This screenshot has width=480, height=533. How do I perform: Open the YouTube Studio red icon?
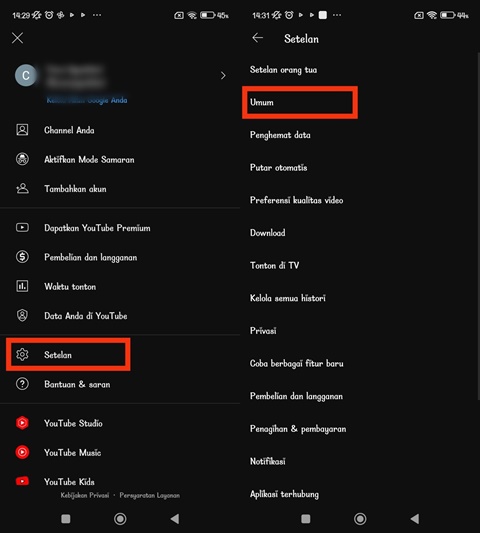(22, 423)
